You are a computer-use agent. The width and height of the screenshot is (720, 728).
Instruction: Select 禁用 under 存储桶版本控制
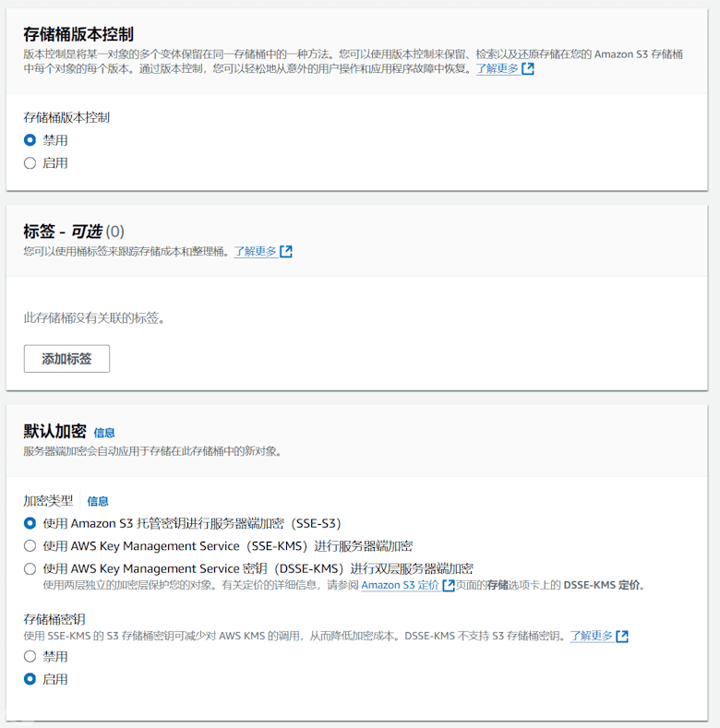tap(30, 140)
